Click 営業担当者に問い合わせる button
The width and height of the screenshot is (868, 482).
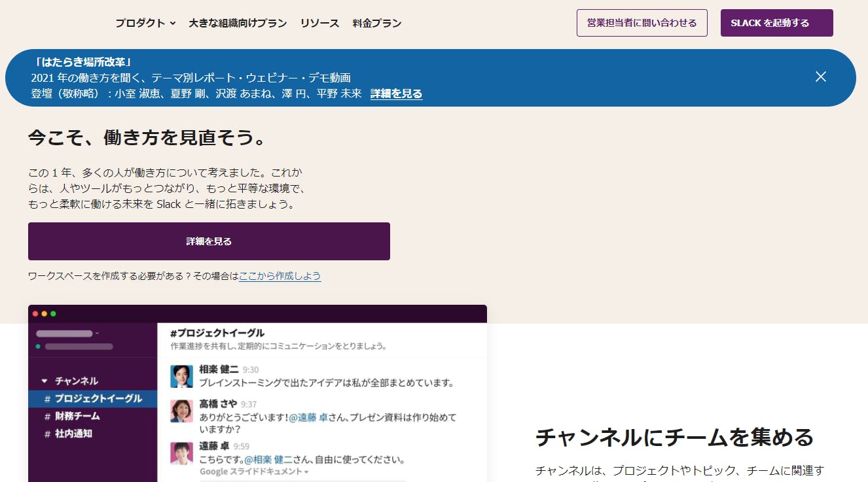pos(642,23)
